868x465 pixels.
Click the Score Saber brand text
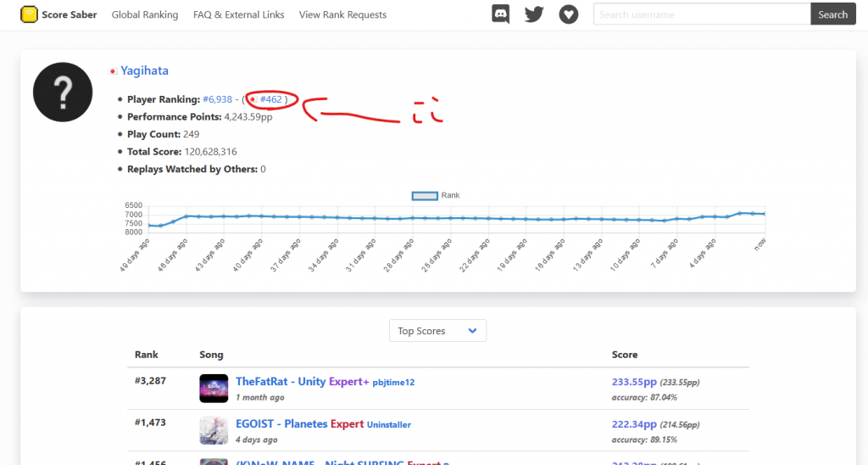click(x=70, y=15)
